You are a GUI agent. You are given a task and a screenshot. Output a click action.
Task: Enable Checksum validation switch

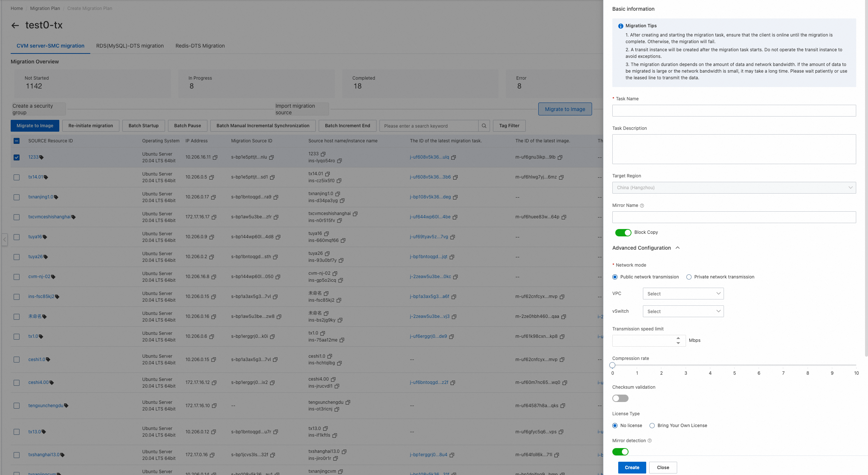pyautogui.click(x=620, y=398)
